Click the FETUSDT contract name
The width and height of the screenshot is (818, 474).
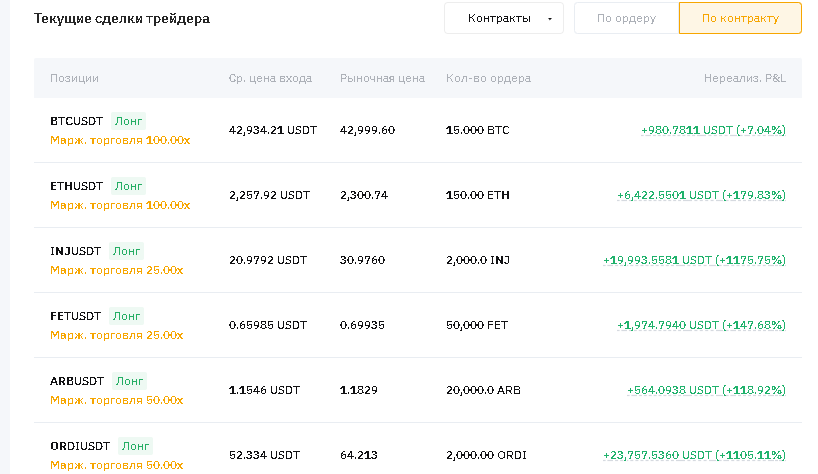click(x=76, y=316)
